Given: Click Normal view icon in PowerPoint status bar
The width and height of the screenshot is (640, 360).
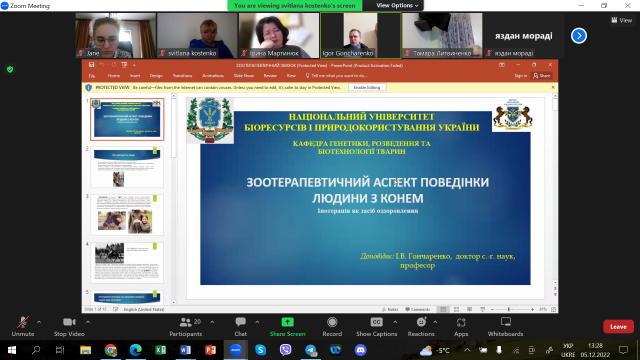Looking at the screenshot, I should click(443, 309).
